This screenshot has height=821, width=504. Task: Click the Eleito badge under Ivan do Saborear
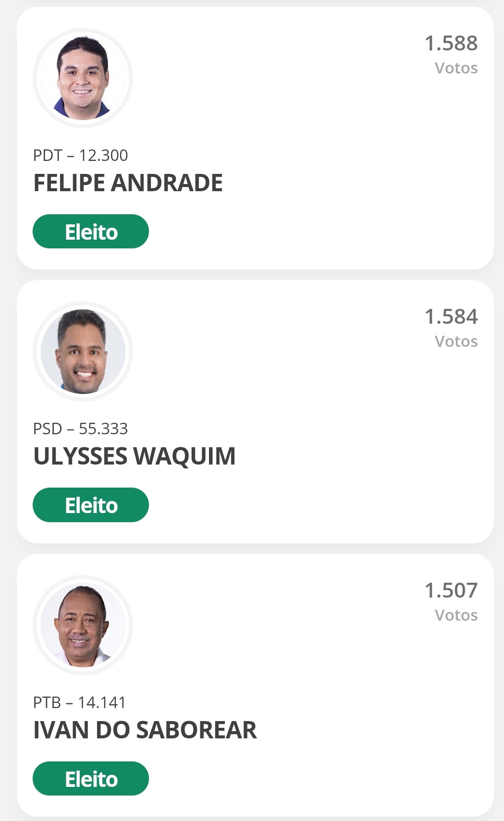[x=91, y=779]
